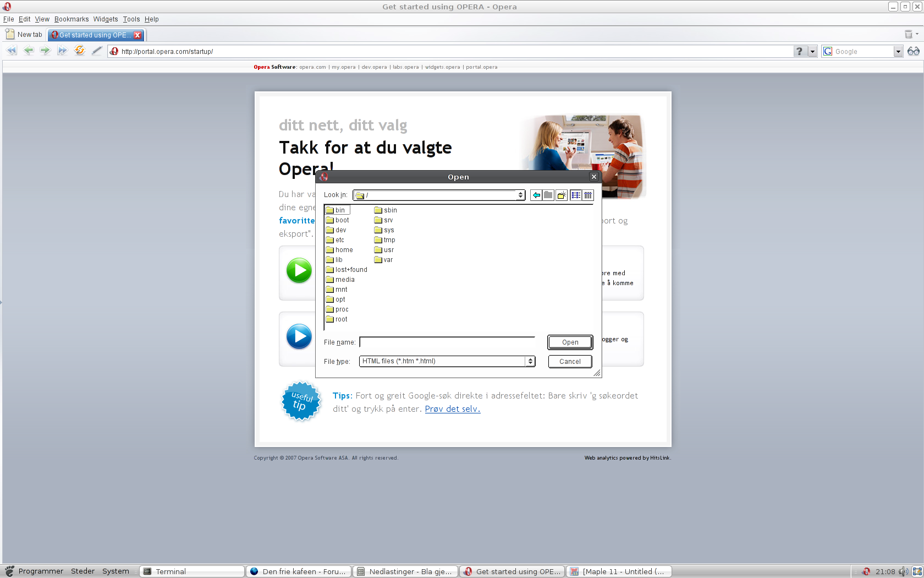Open the Edit menu
The width and height of the screenshot is (924, 578).
24,19
